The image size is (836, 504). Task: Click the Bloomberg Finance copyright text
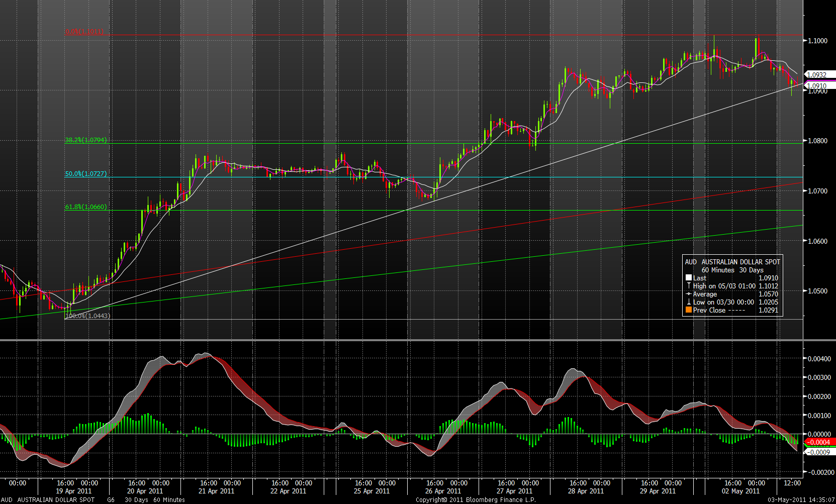476,500
